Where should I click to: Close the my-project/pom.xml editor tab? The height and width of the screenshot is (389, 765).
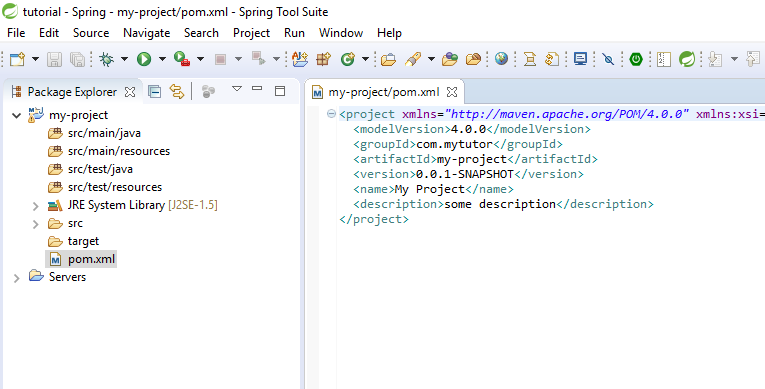tap(452, 92)
